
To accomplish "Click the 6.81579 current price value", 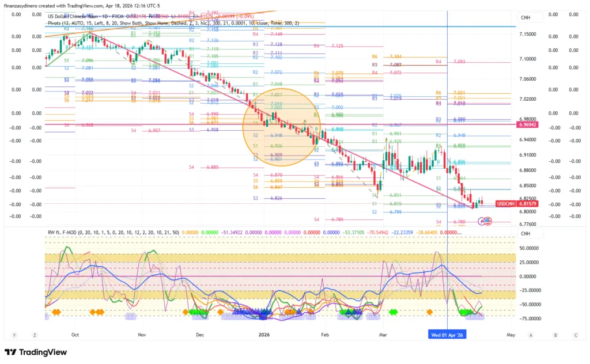I will click(x=528, y=203).
